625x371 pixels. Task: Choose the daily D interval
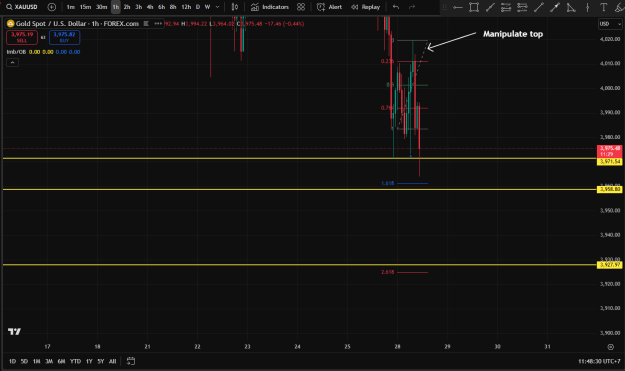tap(198, 7)
